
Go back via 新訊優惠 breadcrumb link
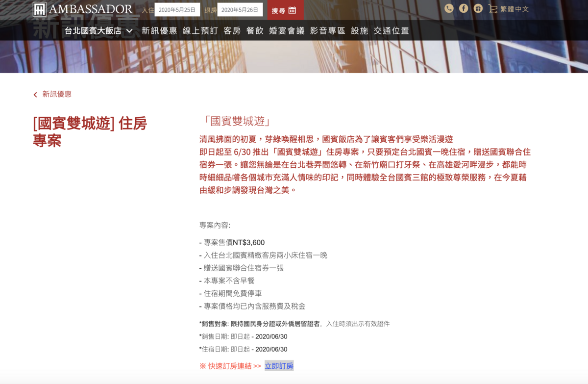click(x=57, y=94)
